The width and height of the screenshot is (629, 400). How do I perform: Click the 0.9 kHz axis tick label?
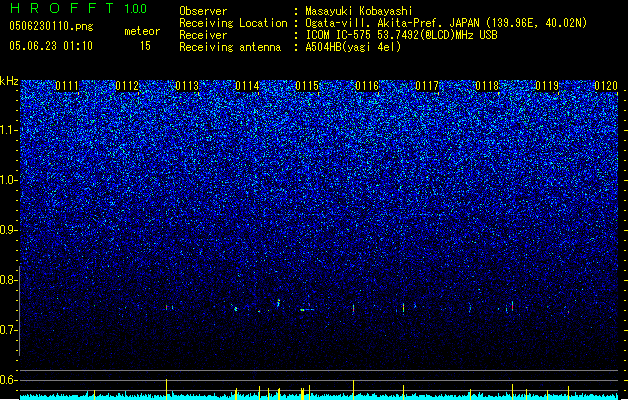(9, 230)
